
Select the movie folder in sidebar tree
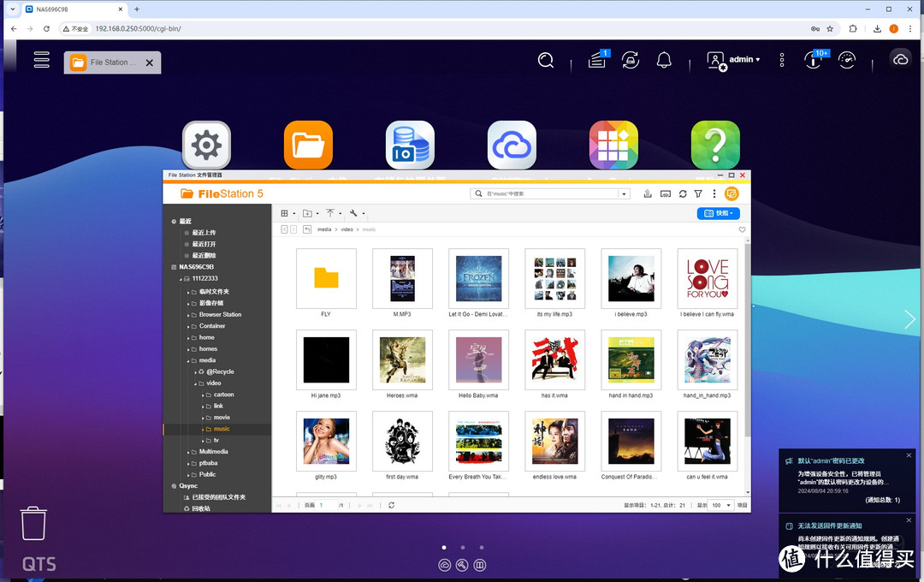(222, 418)
